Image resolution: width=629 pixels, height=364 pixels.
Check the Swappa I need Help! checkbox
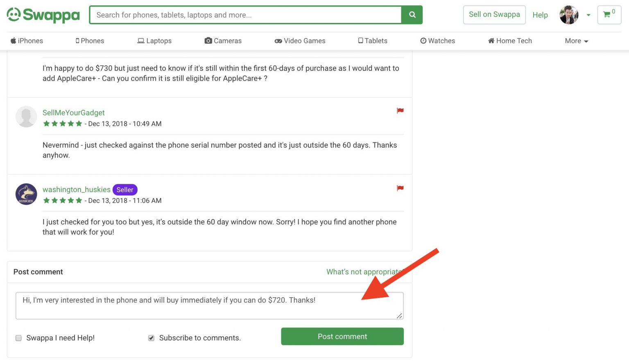(x=18, y=338)
